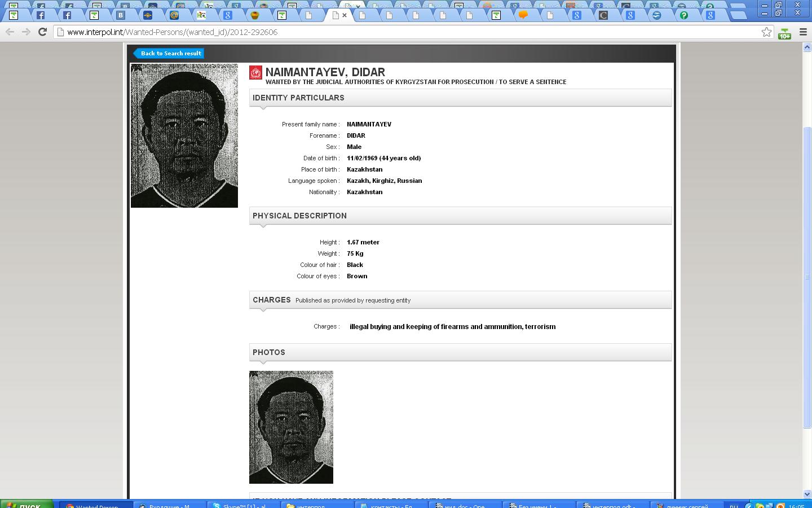Switch to the orange speech bubble tab
This screenshot has width=812, height=508.
(x=523, y=15)
